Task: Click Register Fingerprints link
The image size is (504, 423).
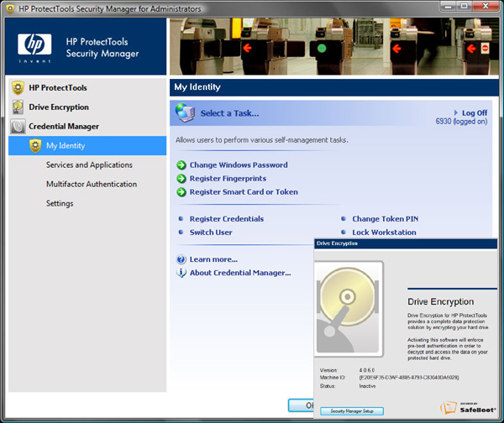Action: pos(228,179)
